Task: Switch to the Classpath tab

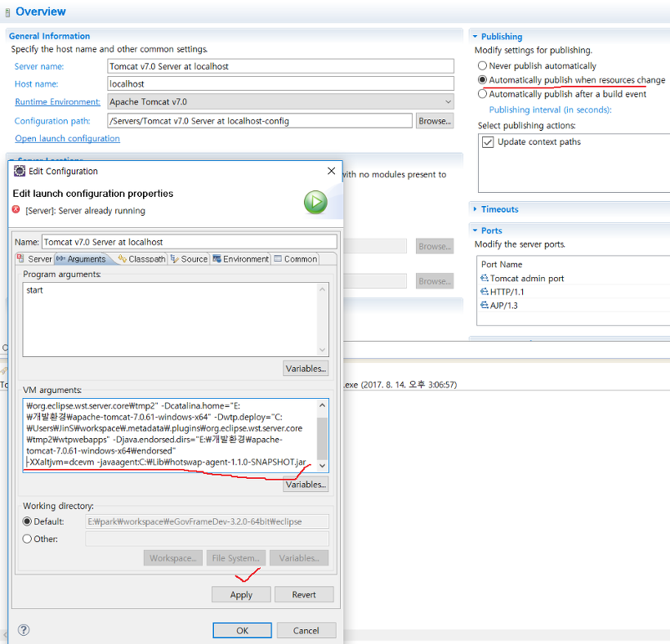Action: (x=141, y=259)
